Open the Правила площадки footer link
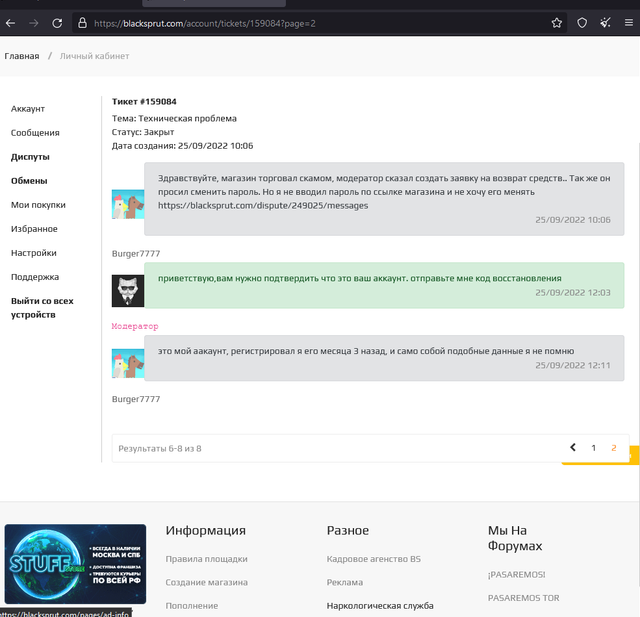640x617 pixels. point(207,559)
